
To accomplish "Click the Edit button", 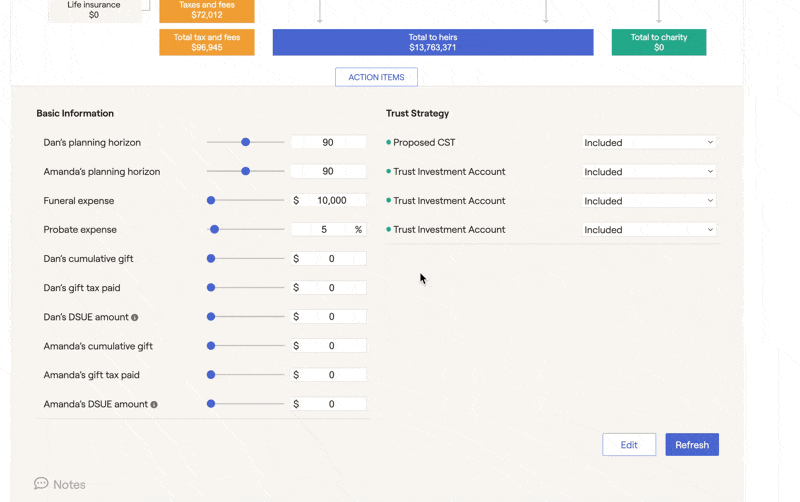I will 629,445.
